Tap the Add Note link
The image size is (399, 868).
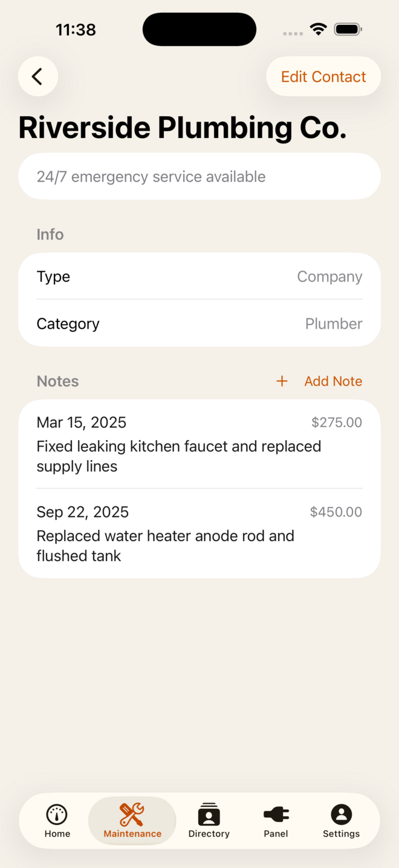pyautogui.click(x=333, y=381)
